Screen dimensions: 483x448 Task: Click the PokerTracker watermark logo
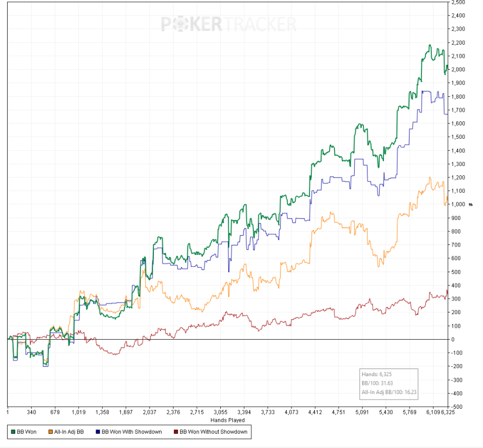[x=228, y=24]
